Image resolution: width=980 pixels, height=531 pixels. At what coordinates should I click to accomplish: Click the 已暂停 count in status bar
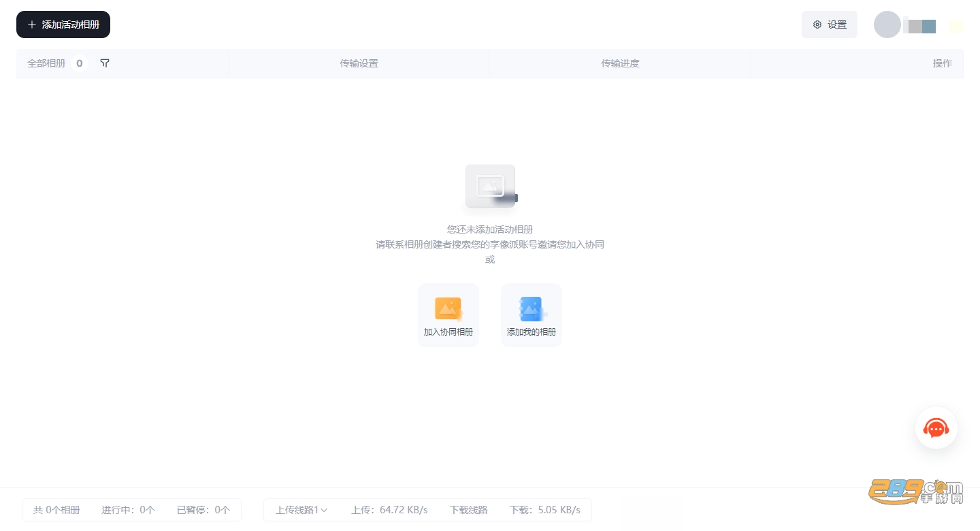click(x=203, y=510)
